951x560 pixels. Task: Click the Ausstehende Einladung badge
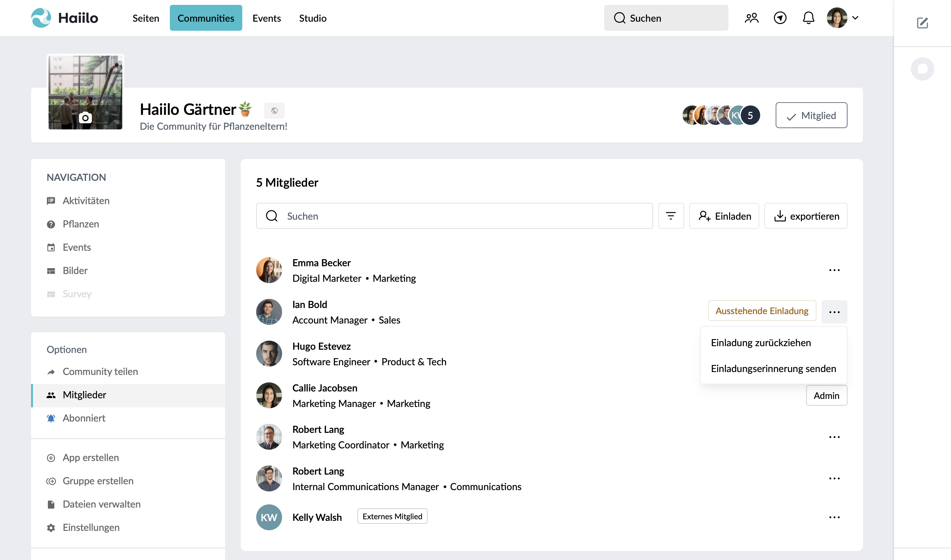pos(761,311)
